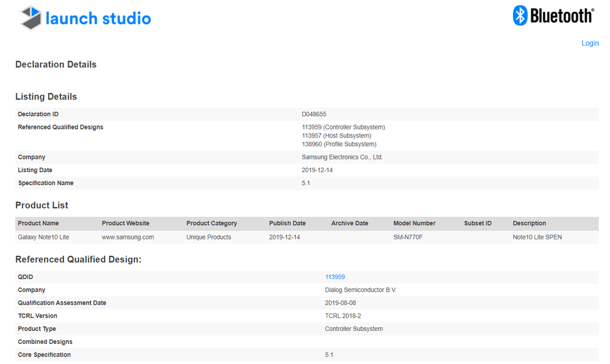
Task: Select the Declaration ID value D048655
Action: (x=314, y=114)
